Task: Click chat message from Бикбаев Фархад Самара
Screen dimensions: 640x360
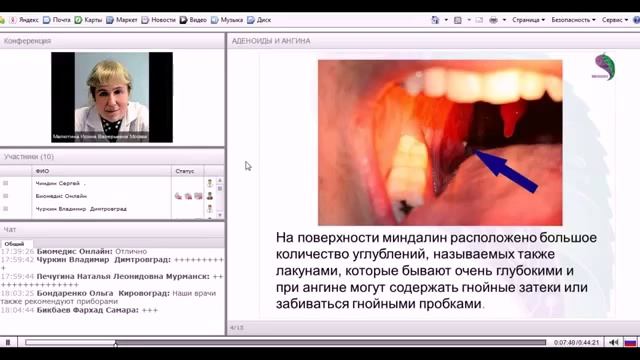Action: coord(79,310)
